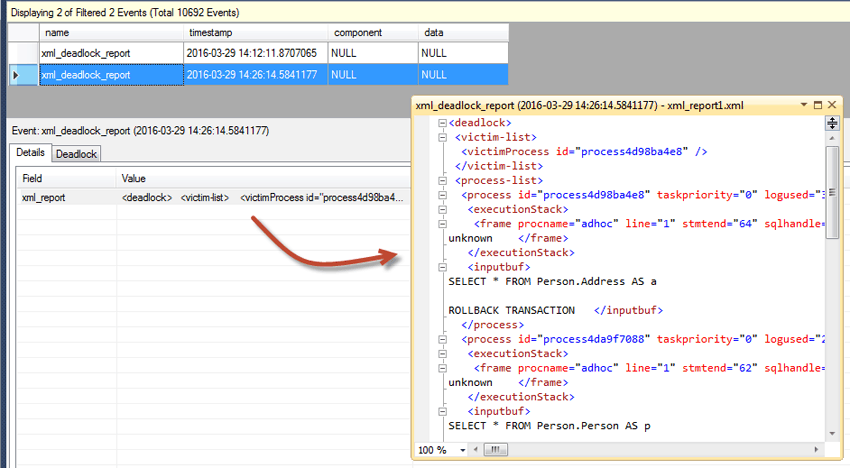850x468 pixels.
Task: Click the XML editor horizontal scrollbar thumb
Action: point(495,450)
